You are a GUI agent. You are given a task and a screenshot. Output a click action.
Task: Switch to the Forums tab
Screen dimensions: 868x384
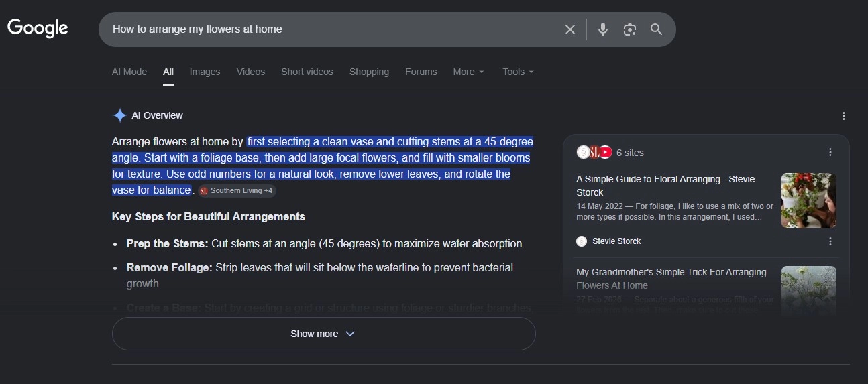tap(421, 72)
